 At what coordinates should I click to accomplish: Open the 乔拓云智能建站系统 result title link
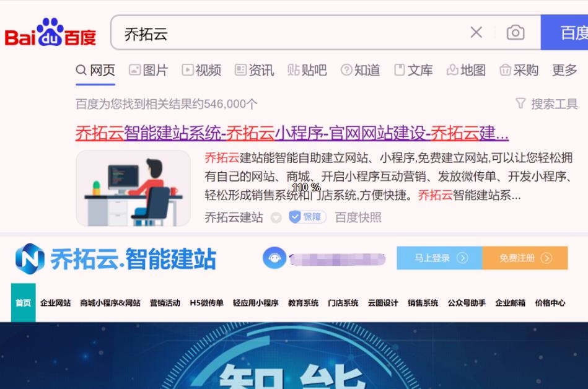292,133
